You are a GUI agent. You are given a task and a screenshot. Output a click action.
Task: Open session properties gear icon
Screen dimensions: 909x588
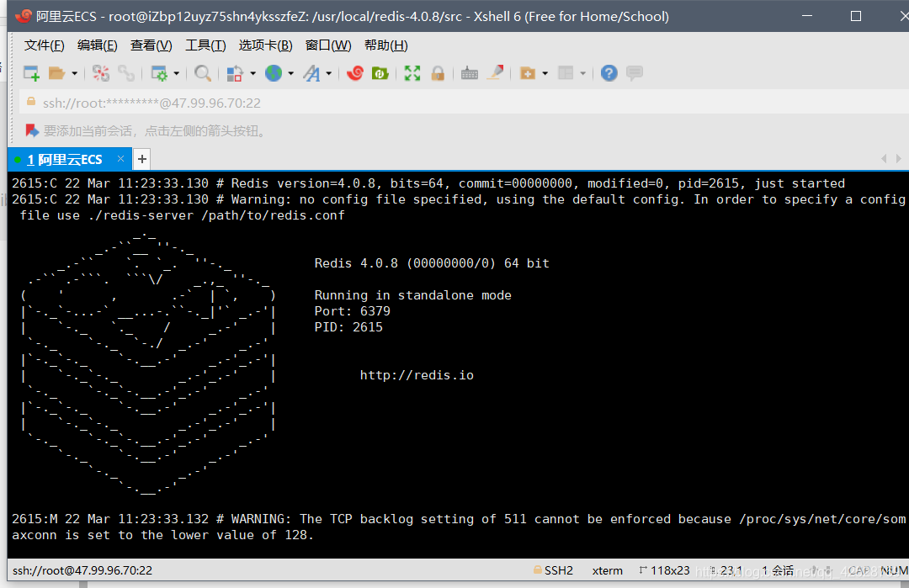(159, 73)
